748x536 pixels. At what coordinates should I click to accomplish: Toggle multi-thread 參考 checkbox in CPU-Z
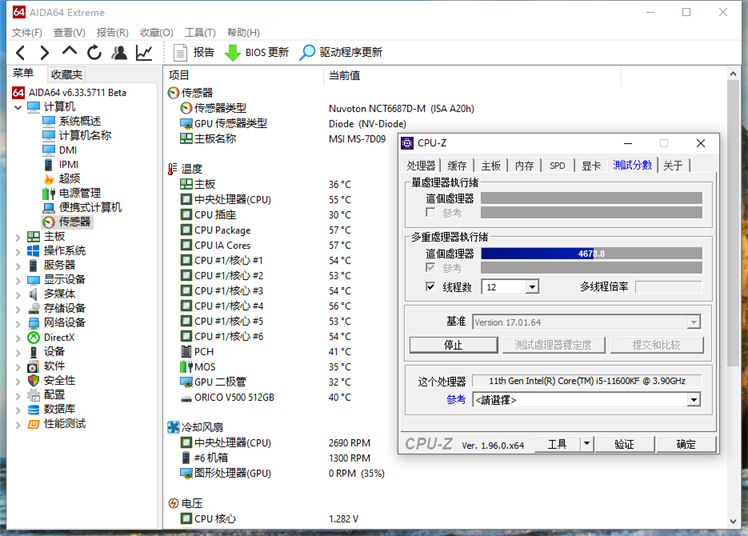tap(430, 267)
